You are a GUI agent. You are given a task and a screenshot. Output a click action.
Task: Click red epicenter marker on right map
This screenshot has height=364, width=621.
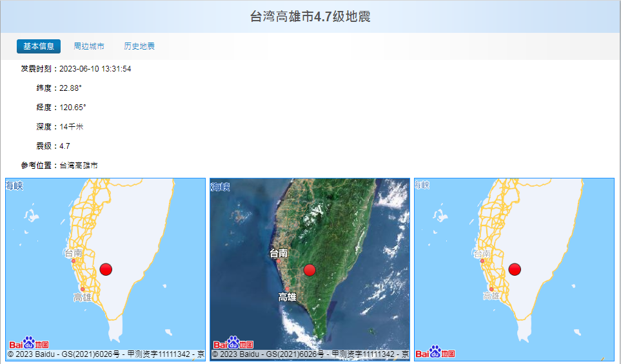pos(514,269)
